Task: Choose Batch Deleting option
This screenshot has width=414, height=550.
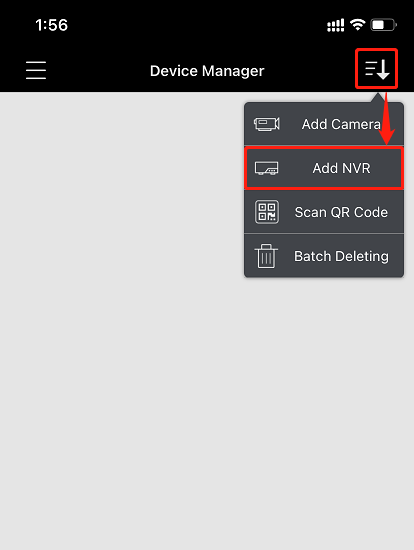Action: click(324, 256)
